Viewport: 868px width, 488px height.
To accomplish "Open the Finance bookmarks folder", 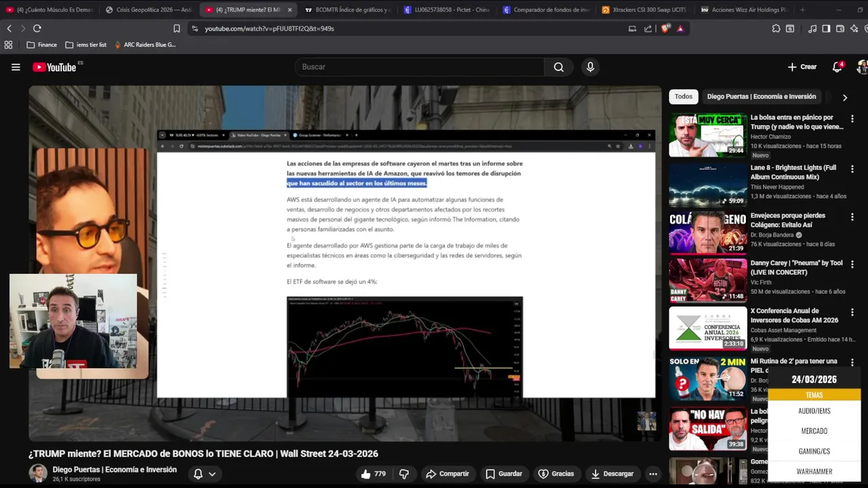I will (x=41, y=45).
